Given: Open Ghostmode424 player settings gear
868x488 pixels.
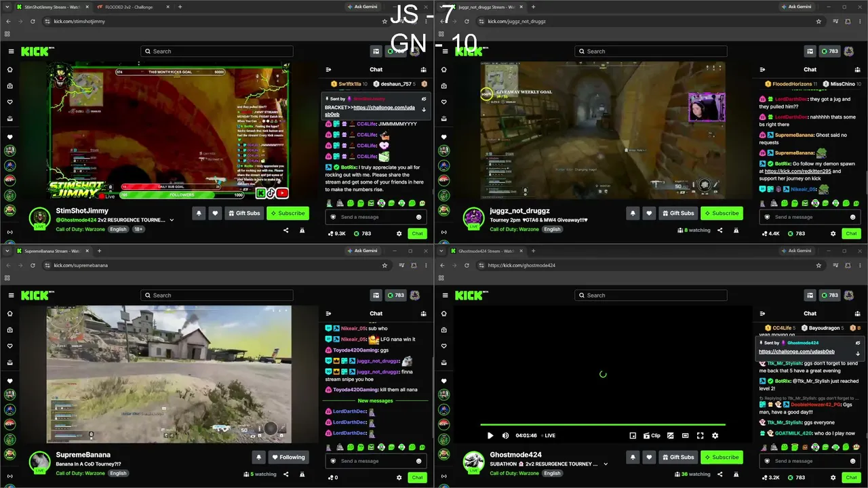Looking at the screenshot, I should click(x=715, y=436).
